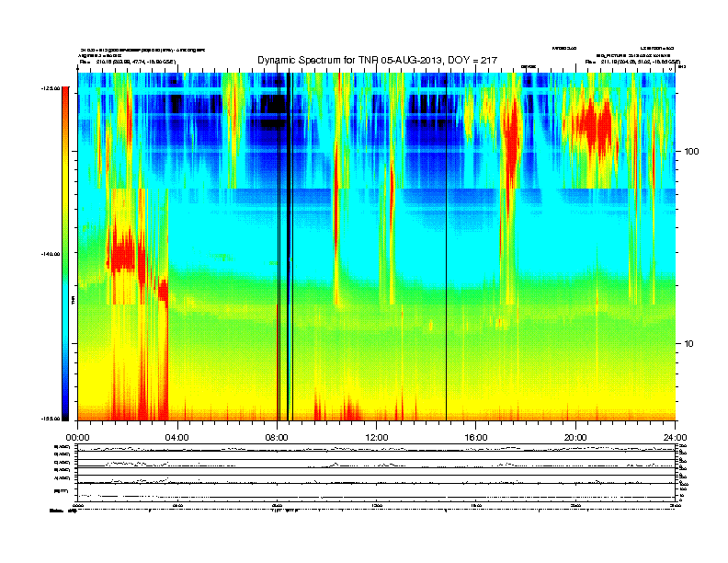Click the single black vertical marker line before 16:00

(446, 247)
